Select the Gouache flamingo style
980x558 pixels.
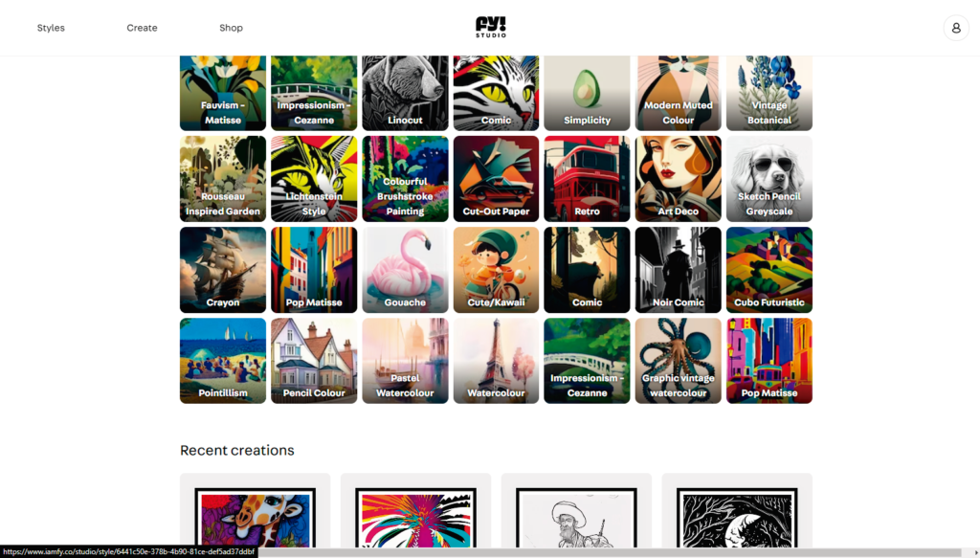click(405, 270)
